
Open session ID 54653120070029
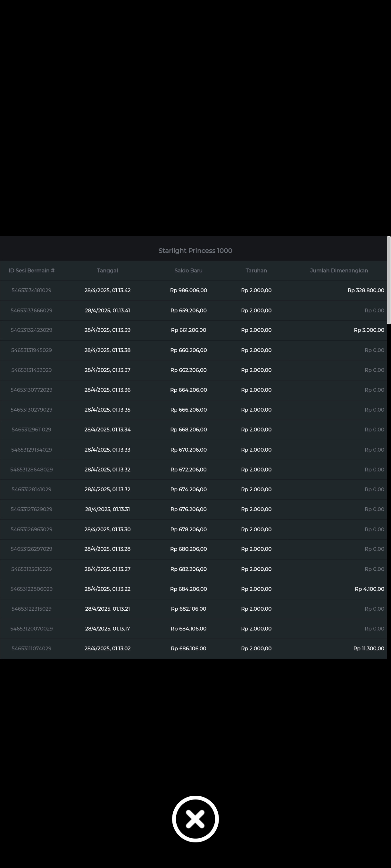(31, 629)
